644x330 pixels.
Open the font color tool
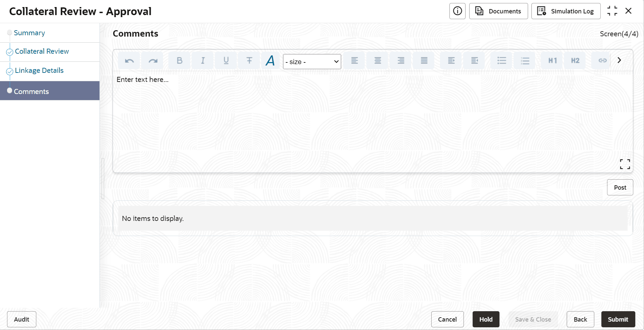[x=270, y=61]
